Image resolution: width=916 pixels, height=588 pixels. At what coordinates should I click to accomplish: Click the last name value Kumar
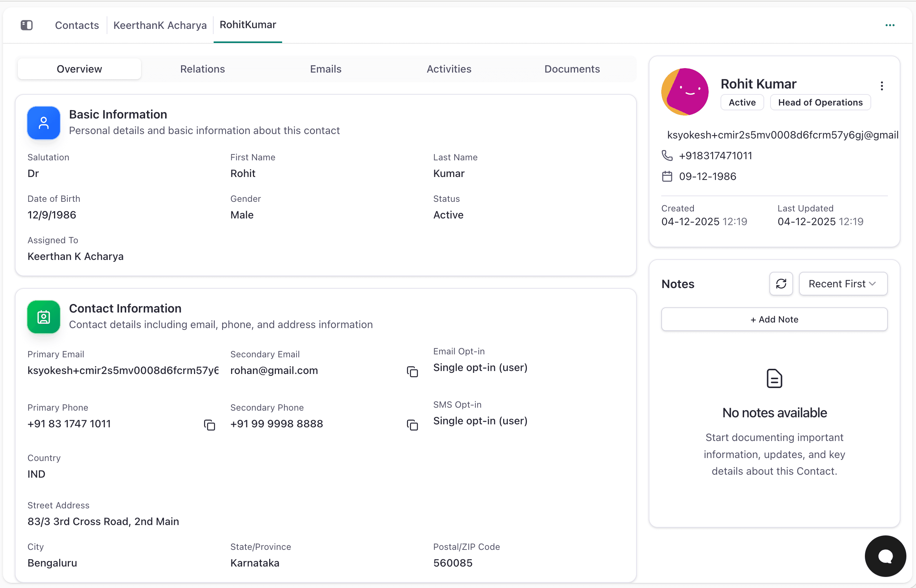(x=449, y=173)
